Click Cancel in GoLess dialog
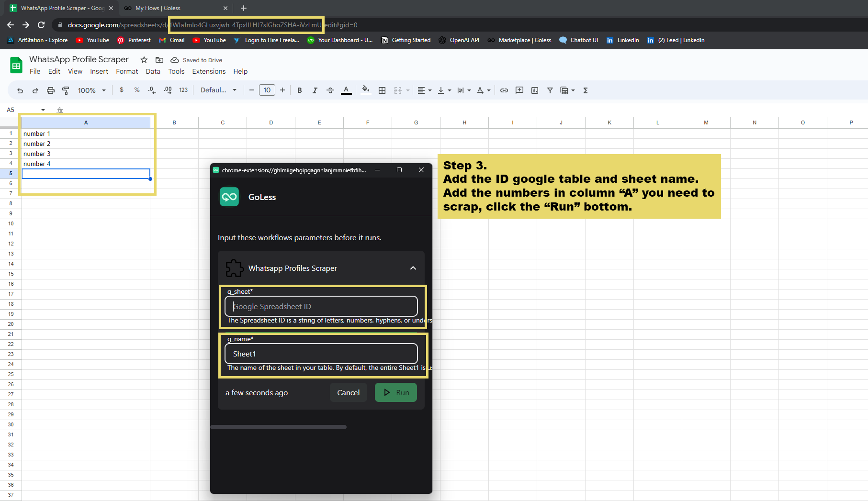 [348, 392]
